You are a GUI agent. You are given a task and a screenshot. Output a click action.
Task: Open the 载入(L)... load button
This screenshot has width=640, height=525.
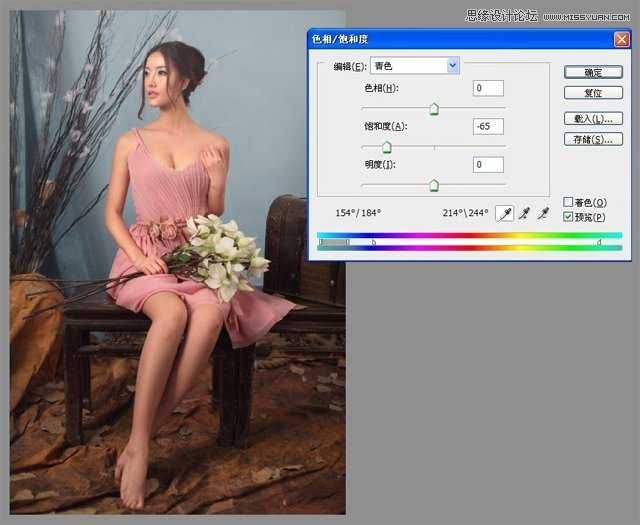click(593, 119)
